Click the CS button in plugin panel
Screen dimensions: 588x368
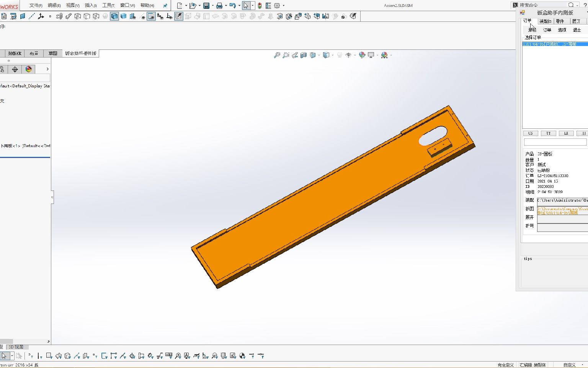click(x=531, y=133)
